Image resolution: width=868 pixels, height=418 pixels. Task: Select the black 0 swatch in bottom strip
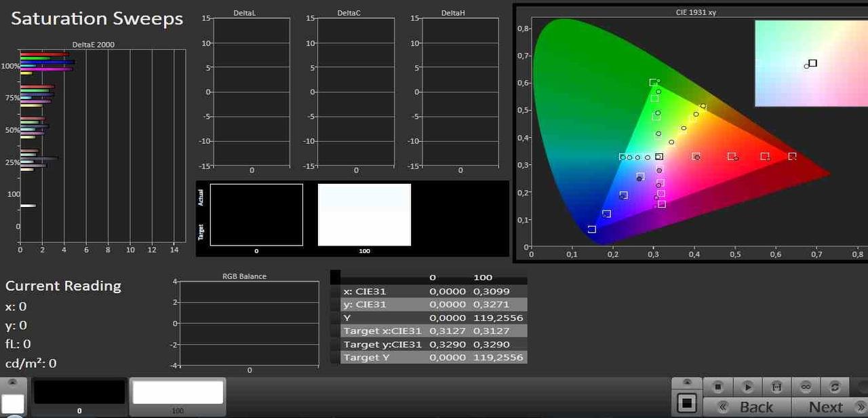point(79,393)
